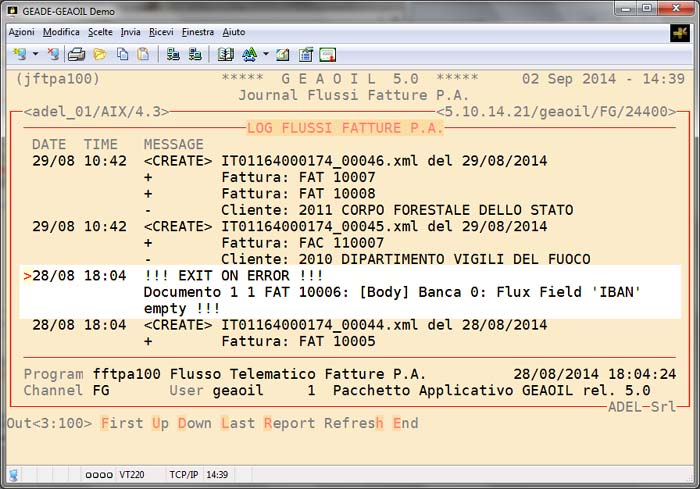
Task: Click the satellite icon at menu bar right
Action: click(680, 32)
